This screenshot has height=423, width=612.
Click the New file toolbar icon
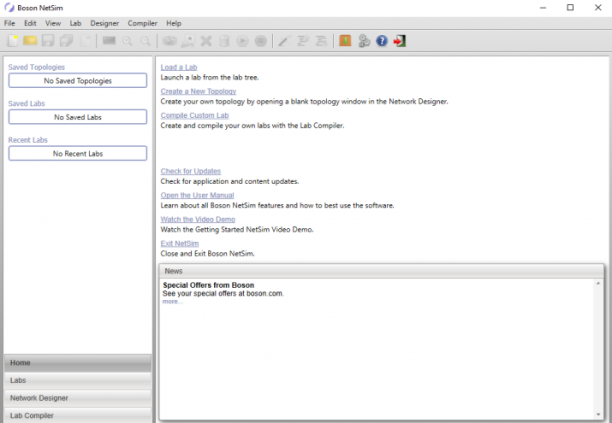[12, 41]
